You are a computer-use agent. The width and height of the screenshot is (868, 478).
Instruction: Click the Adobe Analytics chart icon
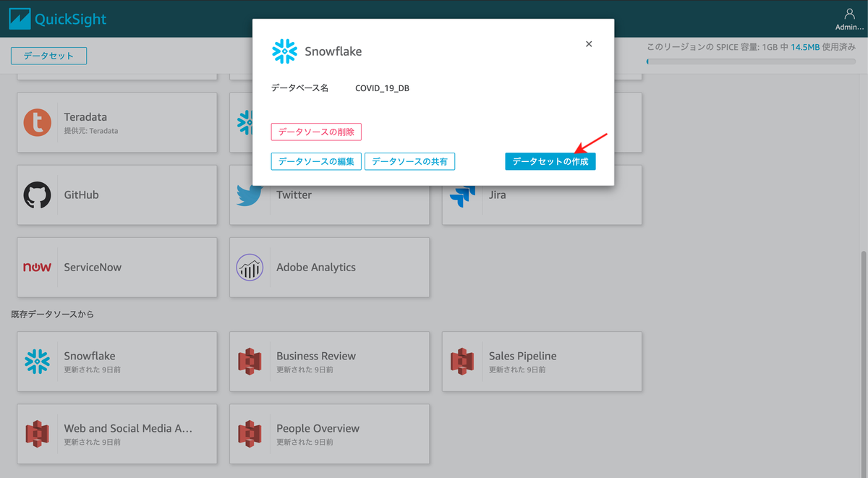[x=250, y=267]
